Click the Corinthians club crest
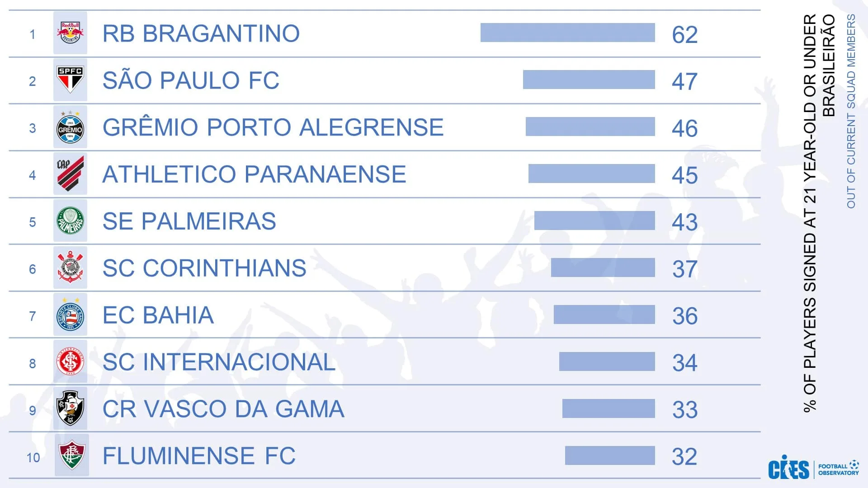Screen dimensions: 868x488 70,268
